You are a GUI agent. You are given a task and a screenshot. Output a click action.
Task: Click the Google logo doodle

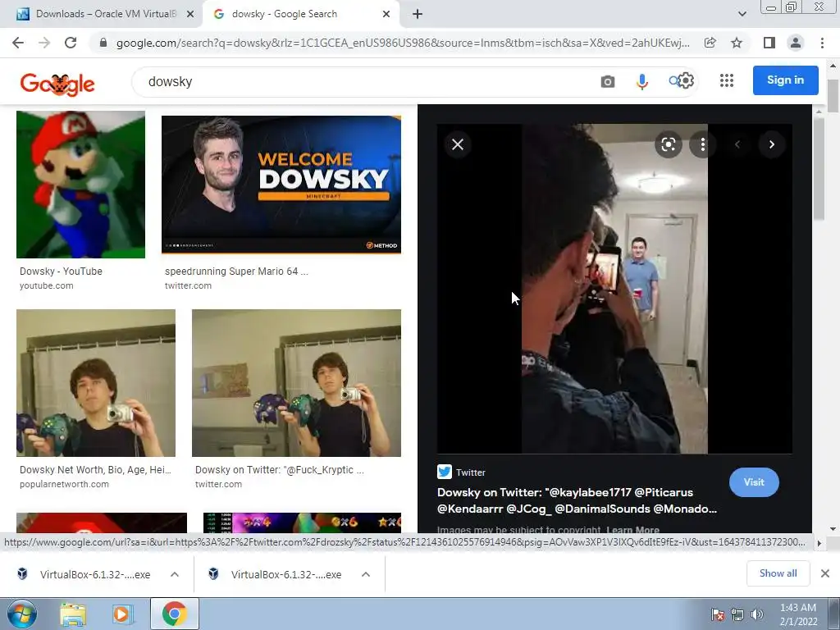[57, 84]
